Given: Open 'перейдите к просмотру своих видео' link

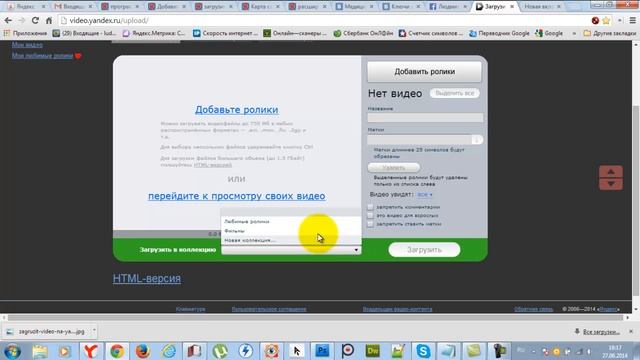Looking at the screenshot, I should click(237, 196).
